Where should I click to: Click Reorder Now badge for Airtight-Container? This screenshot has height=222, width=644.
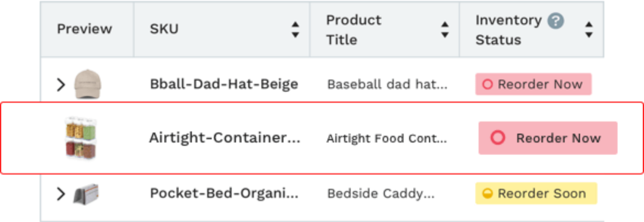pyautogui.click(x=548, y=138)
